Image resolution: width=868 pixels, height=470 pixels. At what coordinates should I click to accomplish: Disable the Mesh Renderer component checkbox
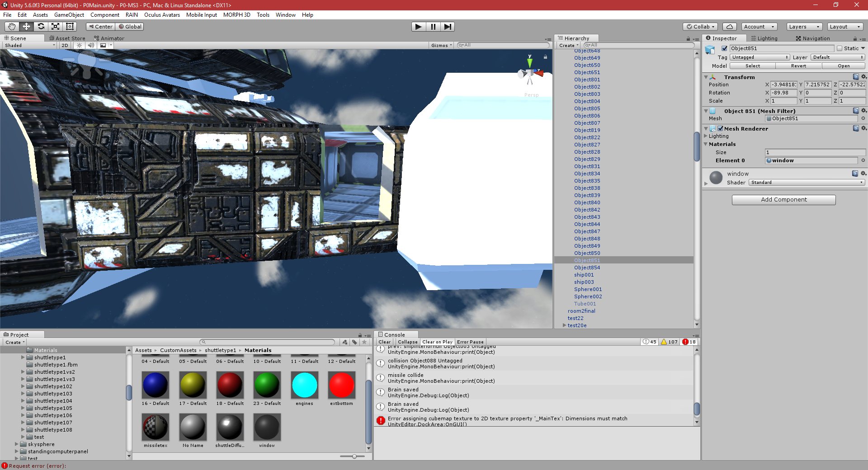point(721,128)
